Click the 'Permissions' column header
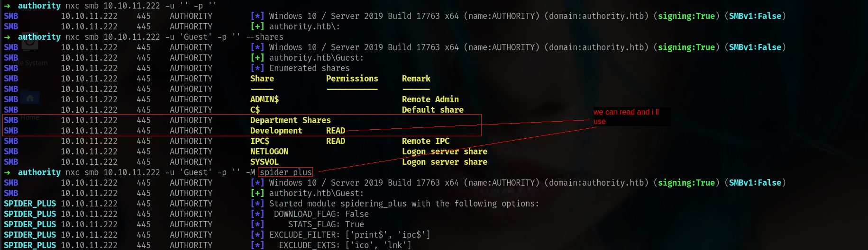Image resolution: width=868 pixels, height=250 pixels. 352,79
